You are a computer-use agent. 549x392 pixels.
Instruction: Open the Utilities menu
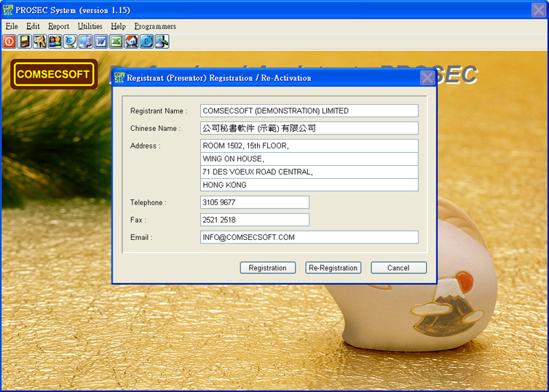(90, 26)
